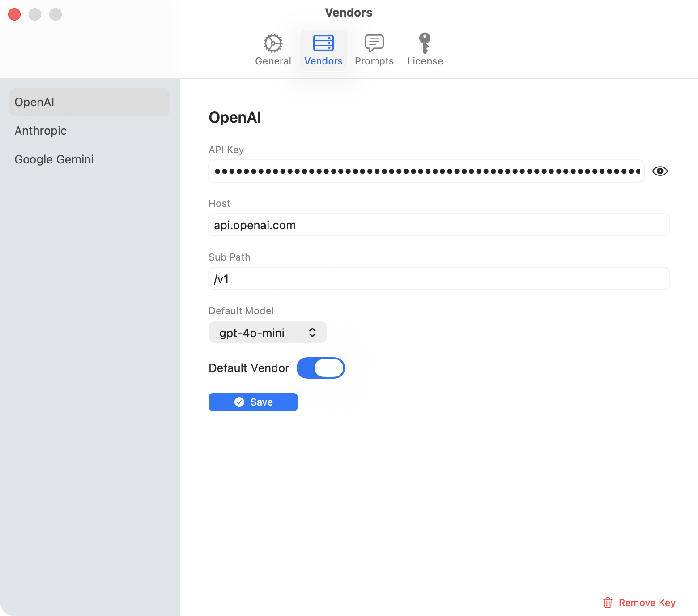The image size is (698, 616).
Task: Open the License tab
Action: [x=424, y=49]
